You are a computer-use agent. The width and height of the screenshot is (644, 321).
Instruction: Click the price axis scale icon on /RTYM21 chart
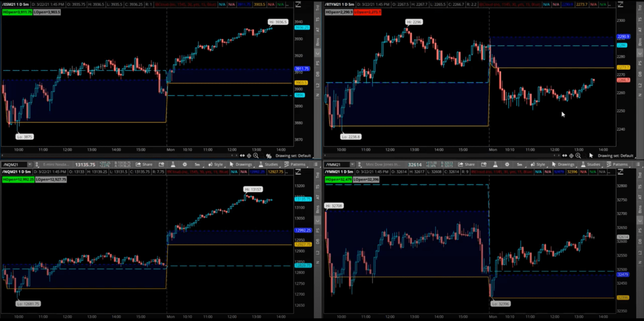621,4
